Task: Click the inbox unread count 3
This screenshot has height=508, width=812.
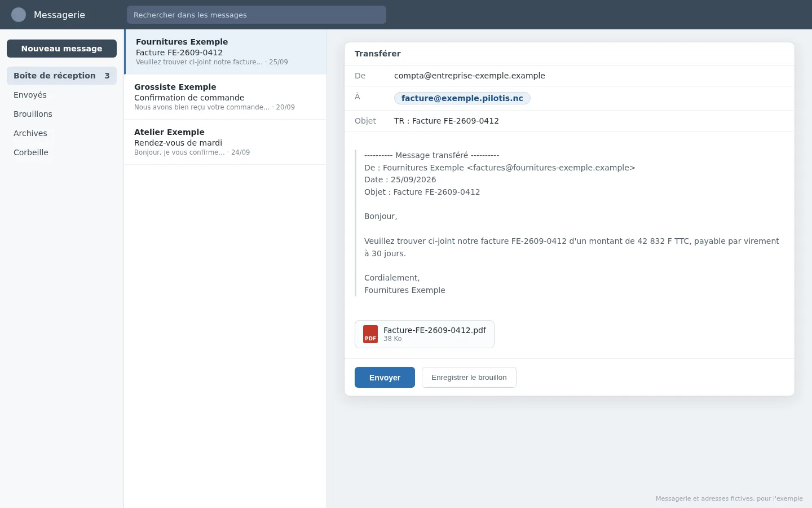Action: pos(107,76)
